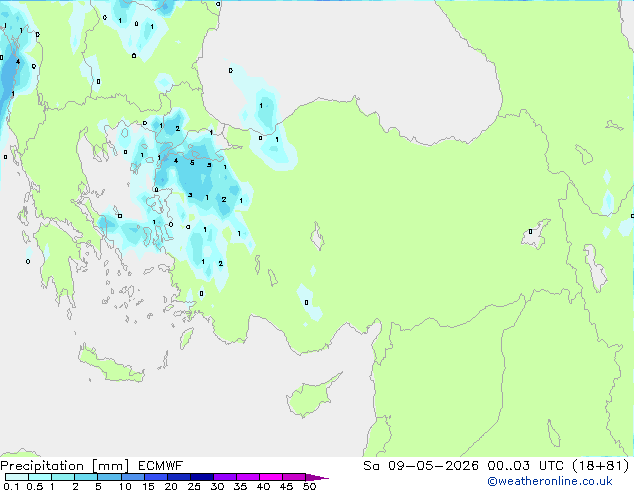Click the 35 mm legend color swatch
The image size is (634, 490).
[x=248, y=477]
